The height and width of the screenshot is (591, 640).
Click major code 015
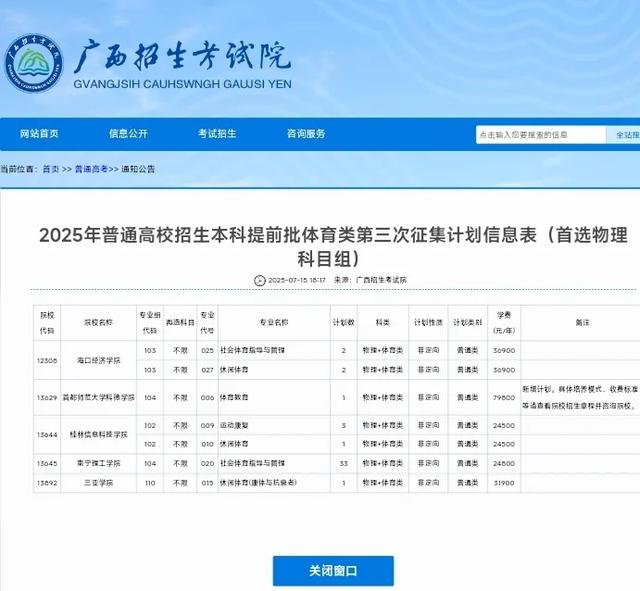tap(207, 483)
